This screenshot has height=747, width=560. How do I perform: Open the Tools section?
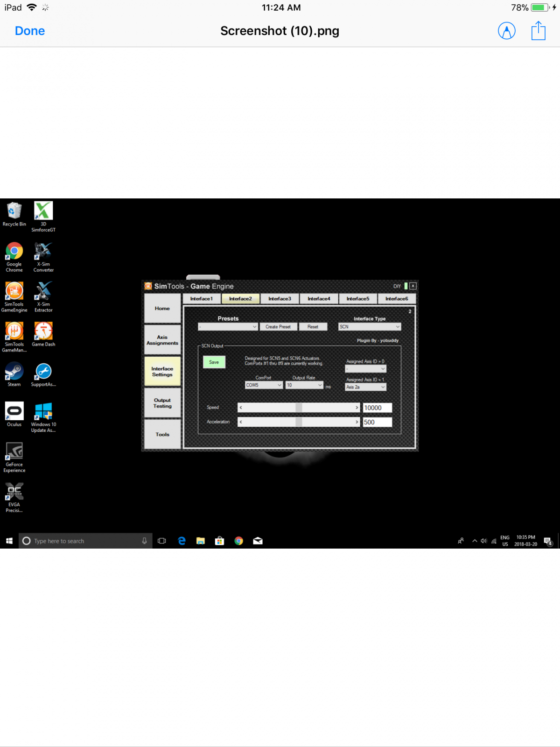(x=162, y=434)
